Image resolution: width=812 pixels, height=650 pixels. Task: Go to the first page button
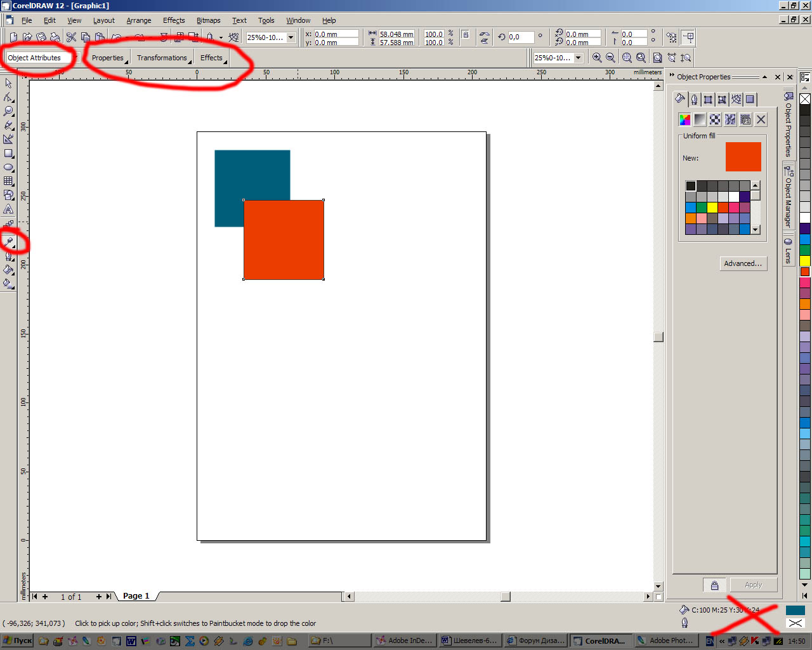click(x=35, y=597)
